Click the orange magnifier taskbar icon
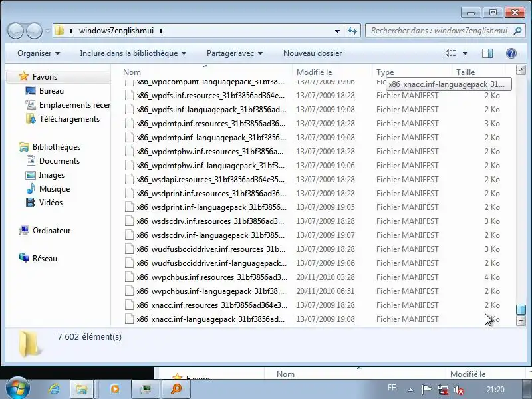Image resolution: width=532 pixels, height=399 pixels. pyautogui.click(x=176, y=389)
